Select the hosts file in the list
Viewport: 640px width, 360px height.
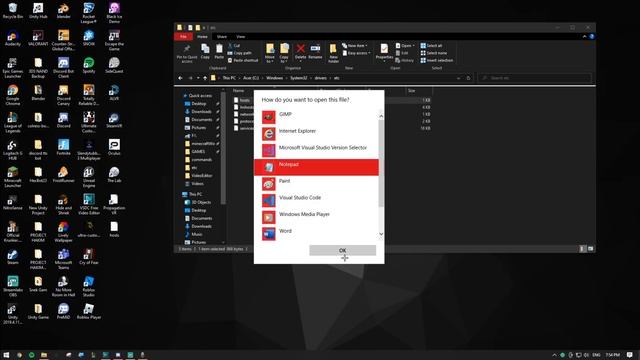coord(245,100)
